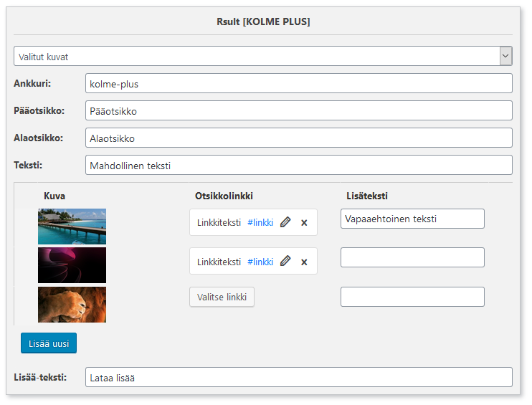Open the second row #linkki link
Screen dimensions: 532x405
[260, 262]
